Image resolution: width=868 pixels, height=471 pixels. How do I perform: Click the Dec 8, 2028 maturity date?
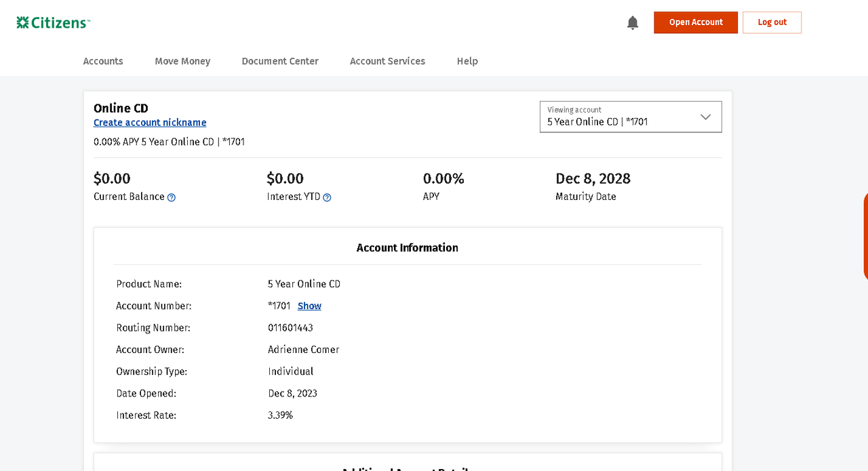593,179
